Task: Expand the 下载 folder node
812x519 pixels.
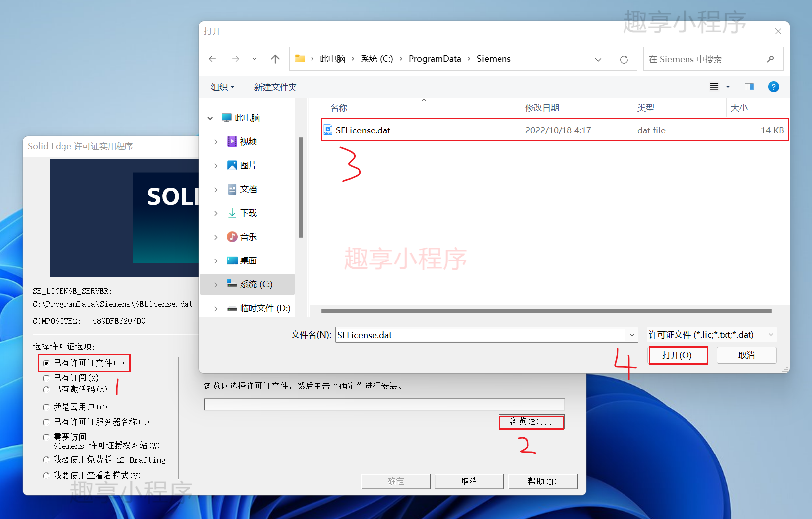Action: click(216, 213)
